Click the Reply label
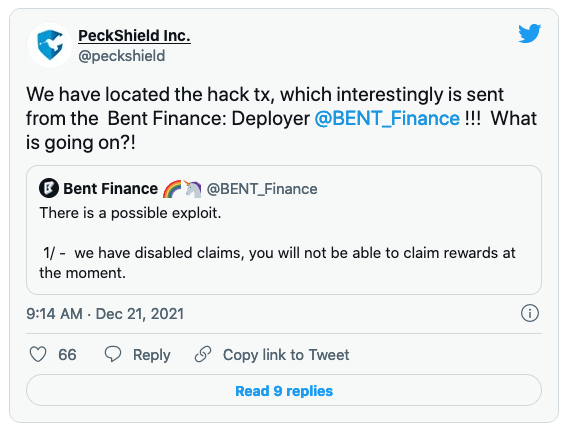Screen dimensions: 567x431 coord(152,355)
